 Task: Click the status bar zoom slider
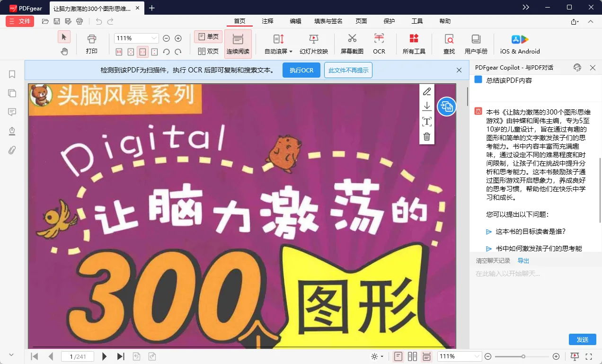(x=522, y=356)
